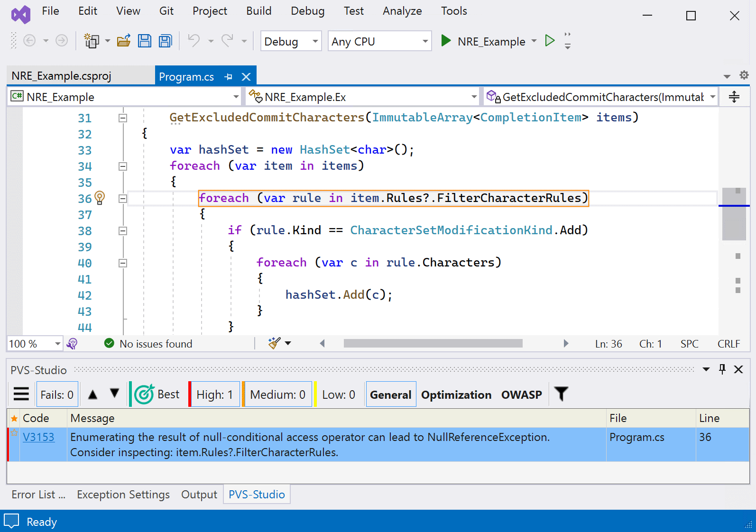Collapse the foreach block at line 34
The image size is (756, 532).
[x=123, y=166]
